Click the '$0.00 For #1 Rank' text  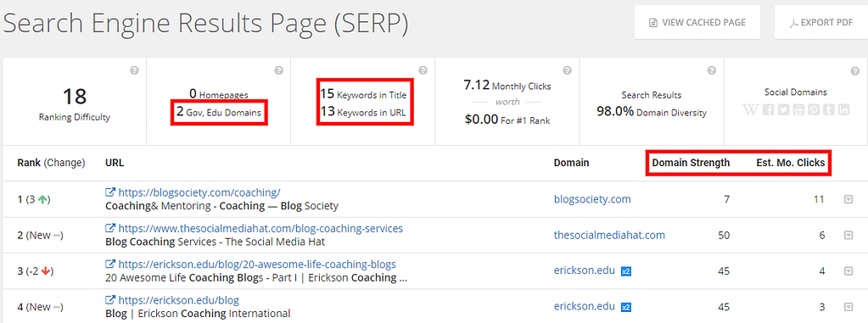click(507, 120)
